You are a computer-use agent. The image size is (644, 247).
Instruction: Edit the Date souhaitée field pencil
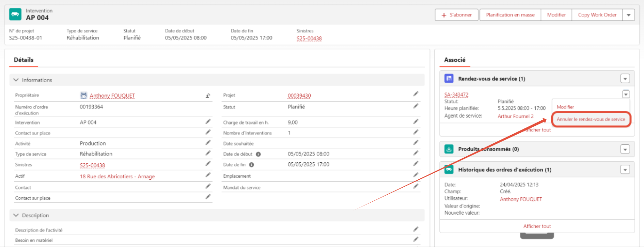point(416,143)
